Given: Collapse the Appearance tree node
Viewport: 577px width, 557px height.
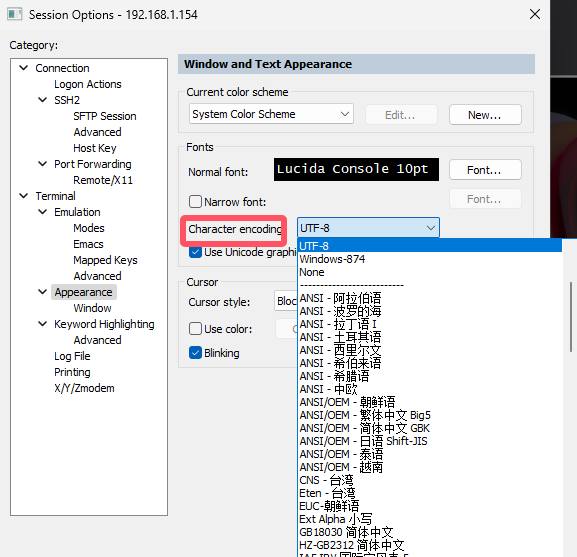Looking at the screenshot, I should coord(43,292).
